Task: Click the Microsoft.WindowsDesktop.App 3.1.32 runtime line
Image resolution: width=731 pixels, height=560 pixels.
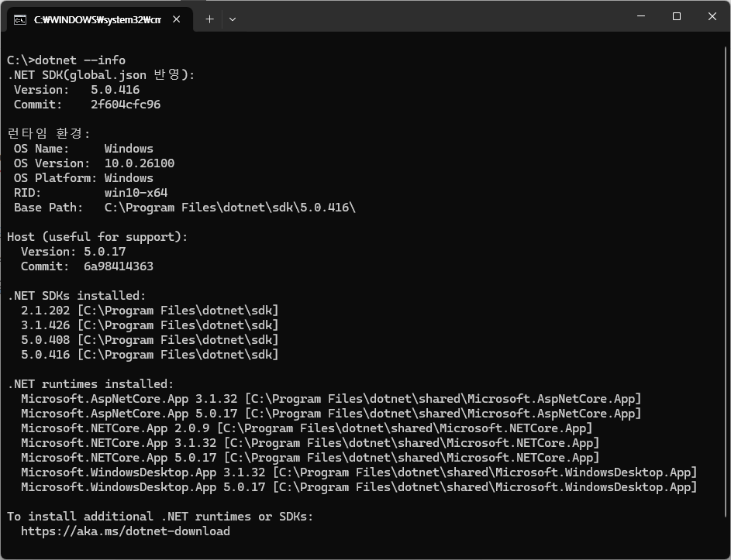Action: [359, 472]
